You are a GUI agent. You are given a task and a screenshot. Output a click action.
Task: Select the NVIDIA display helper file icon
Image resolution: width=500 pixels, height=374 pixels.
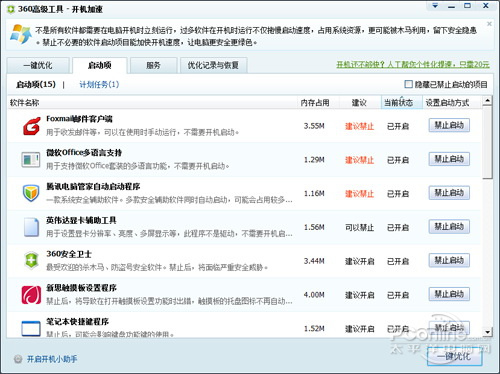tap(31, 227)
